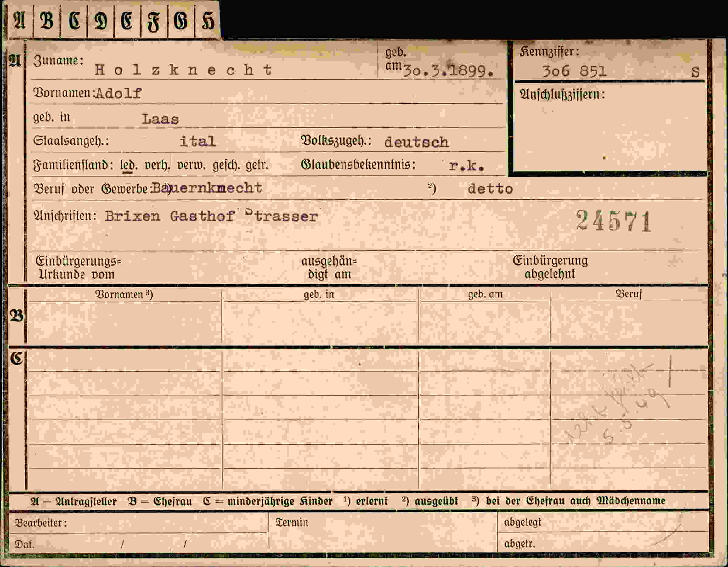This screenshot has width=728, height=567.
Task: Click the "Volkszugeh.:" label
Action: click(336, 140)
